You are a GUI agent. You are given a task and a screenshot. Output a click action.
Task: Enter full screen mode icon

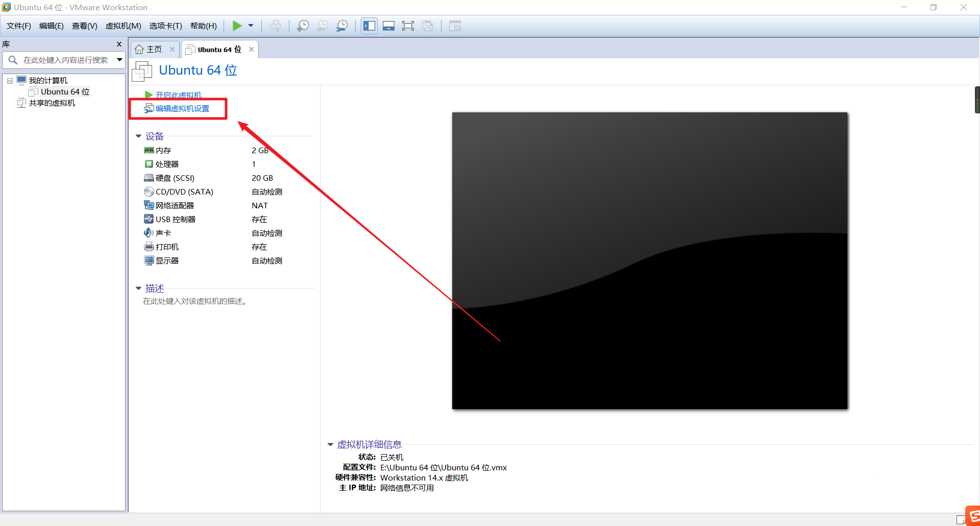pyautogui.click(x=408, y=26)
